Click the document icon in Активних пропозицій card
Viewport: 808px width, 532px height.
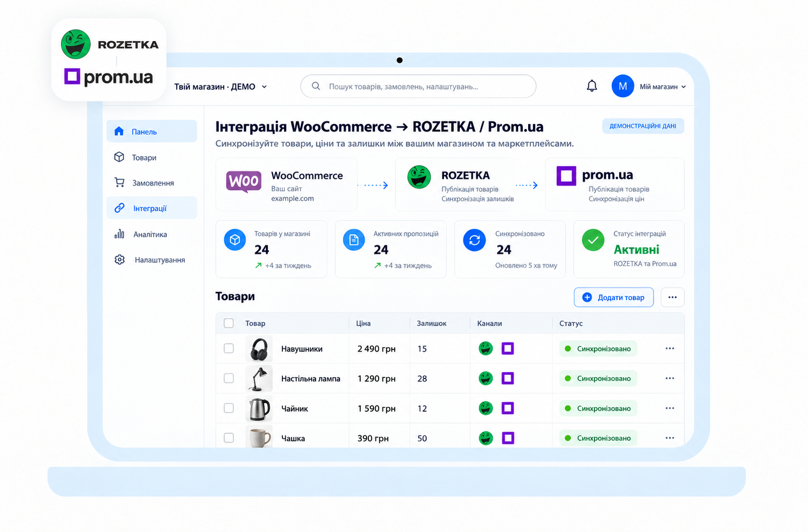pyautogui.click(x=354, y=240)
